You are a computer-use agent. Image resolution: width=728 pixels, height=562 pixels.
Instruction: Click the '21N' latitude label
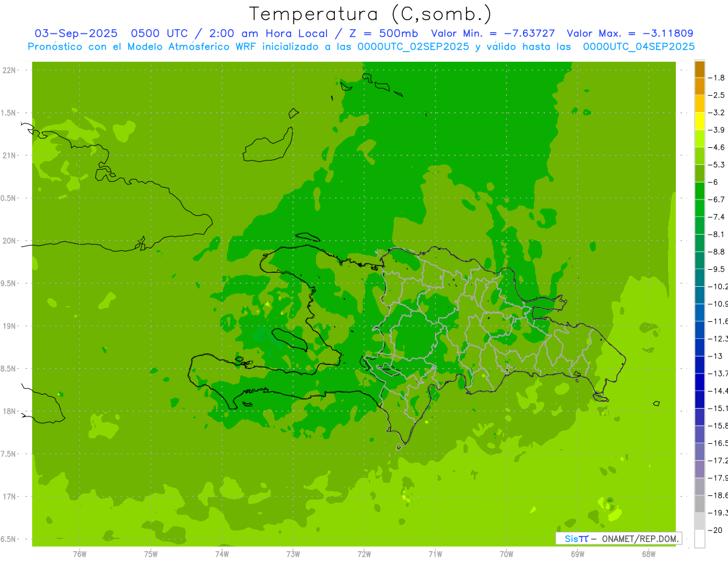(x=10, y=156)
